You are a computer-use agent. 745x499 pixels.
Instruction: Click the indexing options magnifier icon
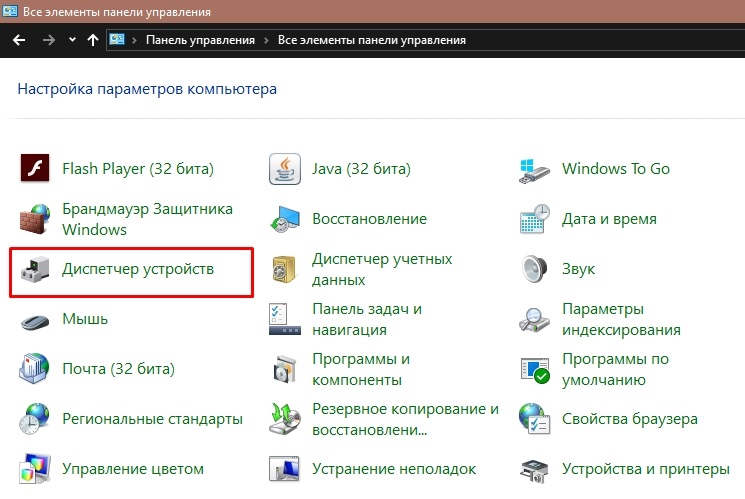coord(535,319)
